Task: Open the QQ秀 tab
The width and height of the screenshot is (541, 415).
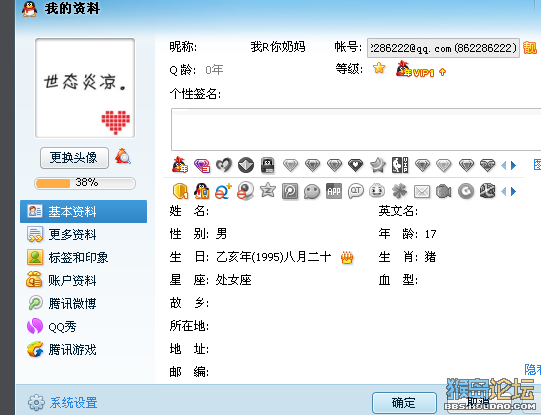Action: [83, 326]
